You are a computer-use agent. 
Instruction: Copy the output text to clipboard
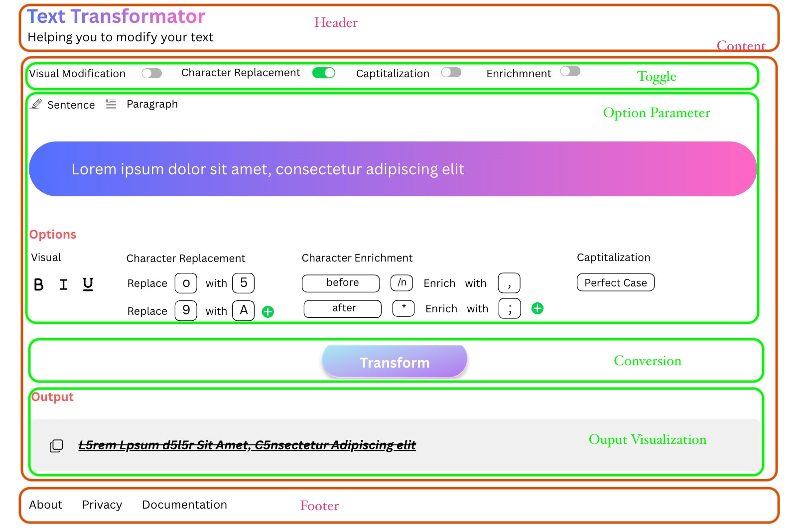[x=56, y=445]
